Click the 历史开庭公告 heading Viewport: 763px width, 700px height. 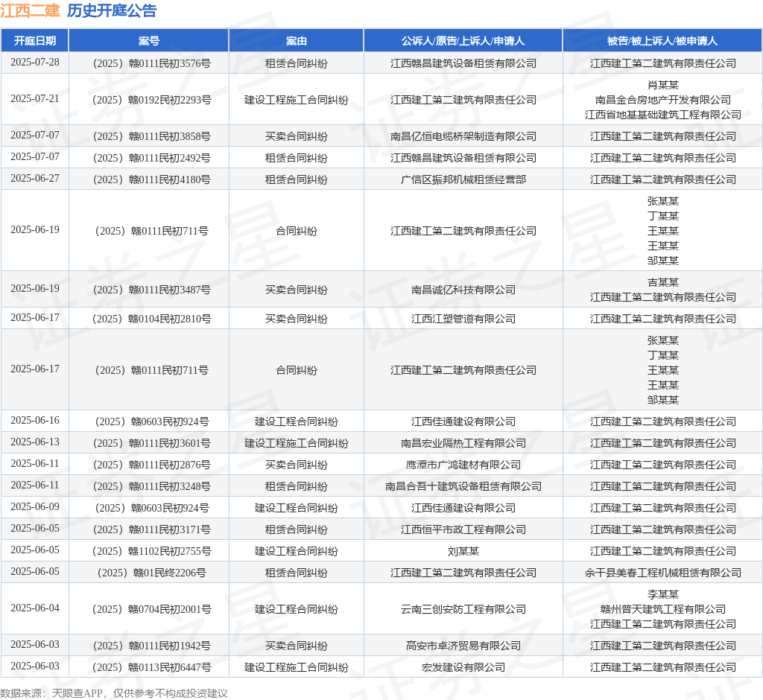112,10
